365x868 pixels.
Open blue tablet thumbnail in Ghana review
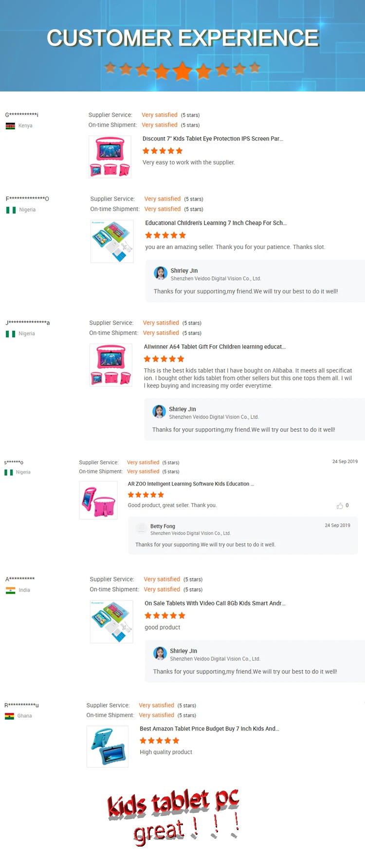tap(108, 746)
